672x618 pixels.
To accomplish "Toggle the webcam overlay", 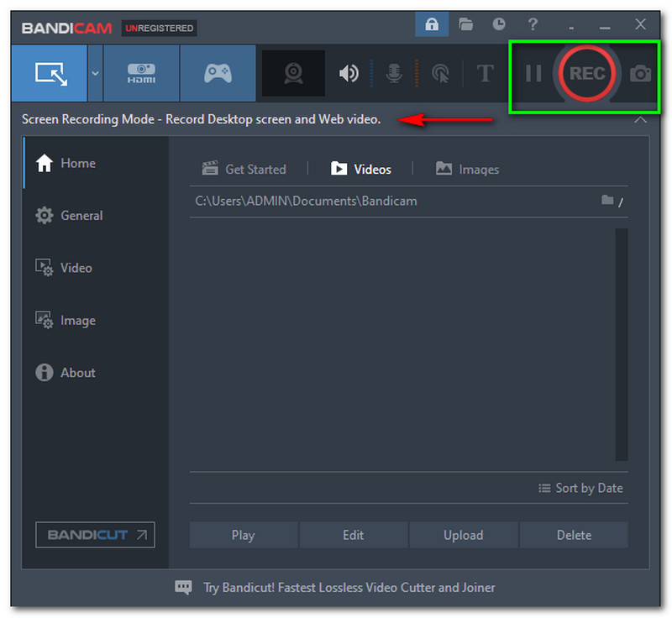I will click(293, 74).
